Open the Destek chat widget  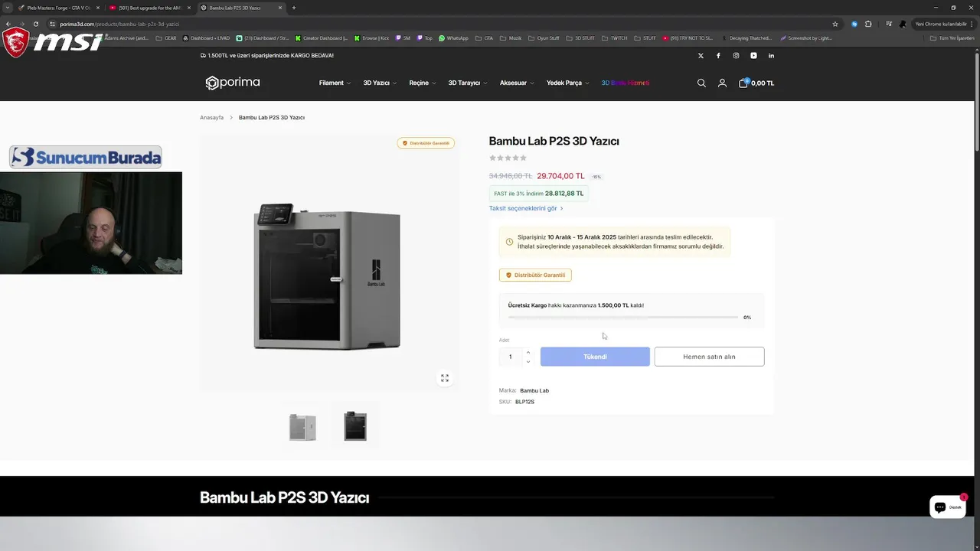[947, 507]
